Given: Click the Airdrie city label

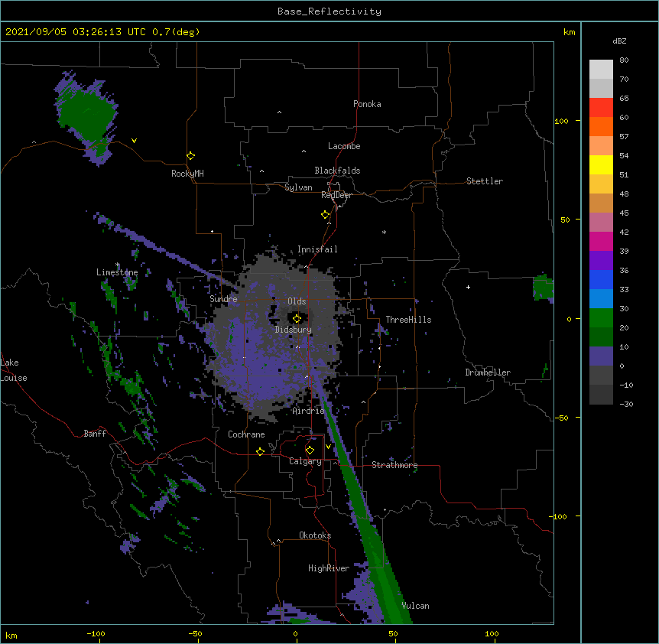Looking at the screenshot, I should [x=309, y=411].
